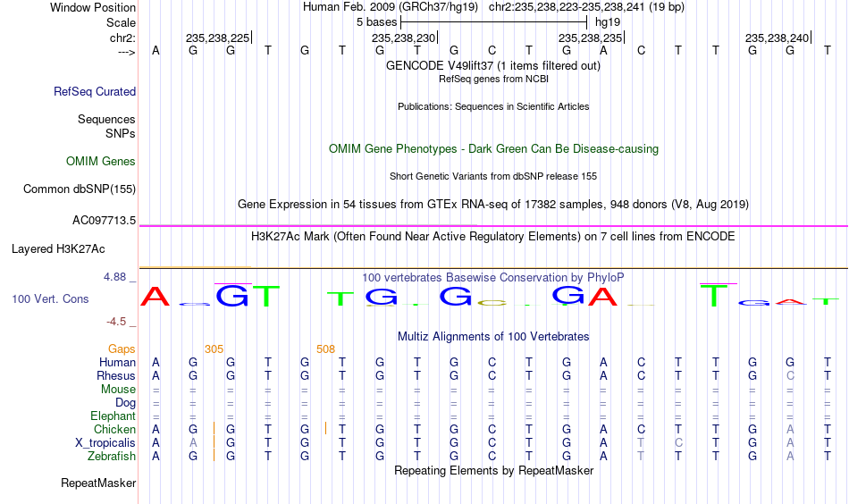Click the 235,238,225 ruler position
The image size is (849, 504).
pos(218,38)
